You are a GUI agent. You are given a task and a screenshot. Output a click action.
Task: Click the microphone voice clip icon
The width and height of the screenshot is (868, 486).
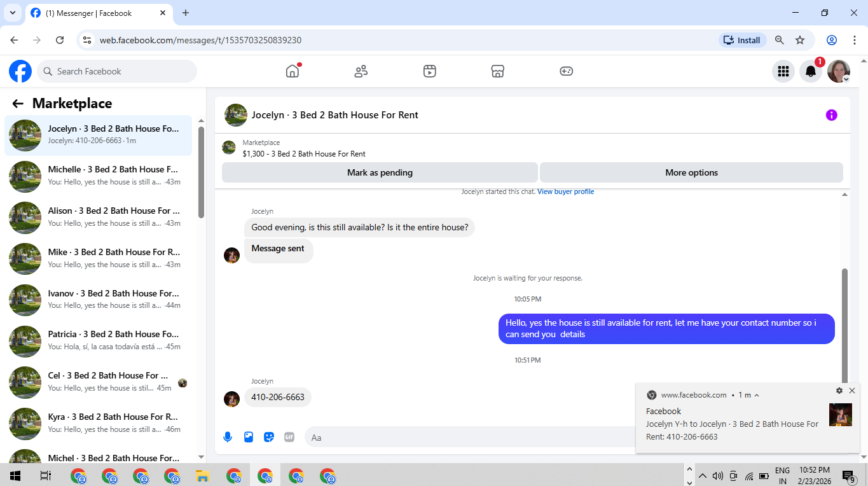(228, 437)
